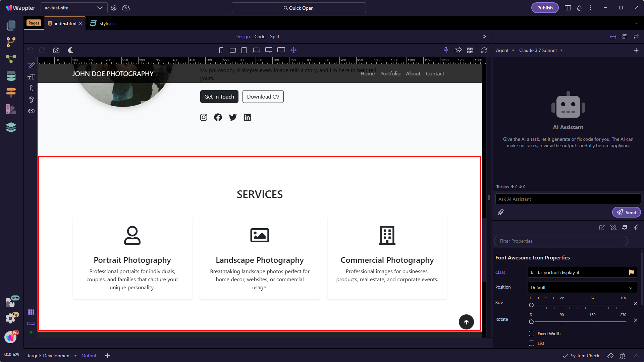Open the Theme Manager sidebar icon
Image resolution: width=644 pixels, height=362 pixels.
click(x=11, y=109)
